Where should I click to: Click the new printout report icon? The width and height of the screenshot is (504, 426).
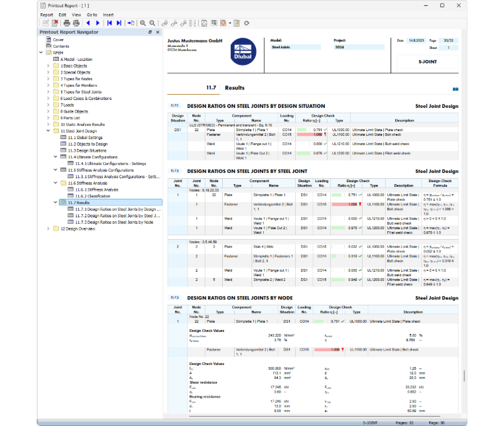[x=46, y=23]
